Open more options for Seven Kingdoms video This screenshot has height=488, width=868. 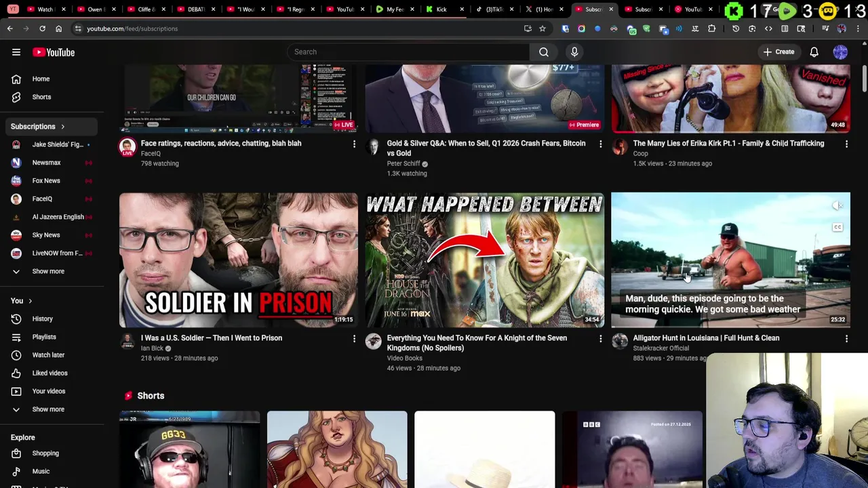(600, 338)
